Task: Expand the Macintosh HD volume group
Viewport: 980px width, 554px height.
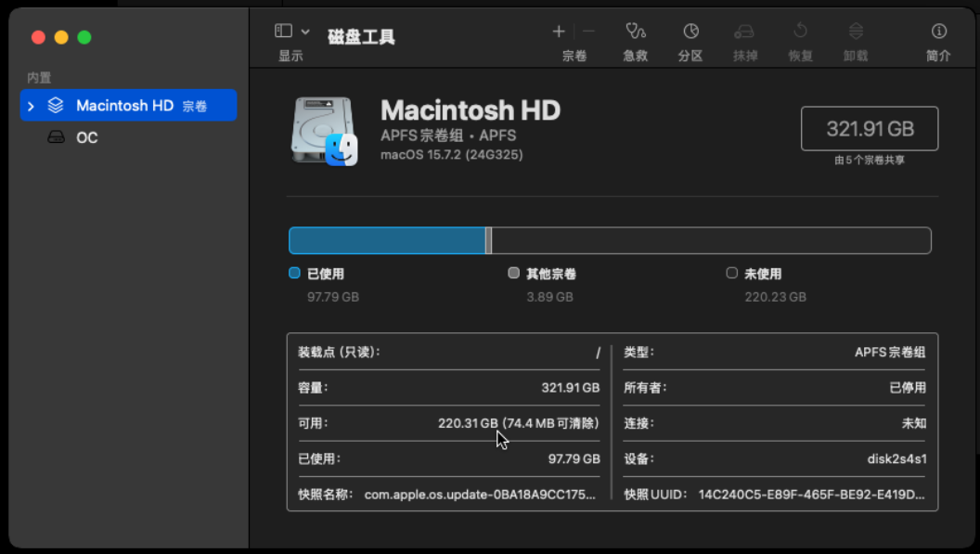Action: tap(31, 106)
